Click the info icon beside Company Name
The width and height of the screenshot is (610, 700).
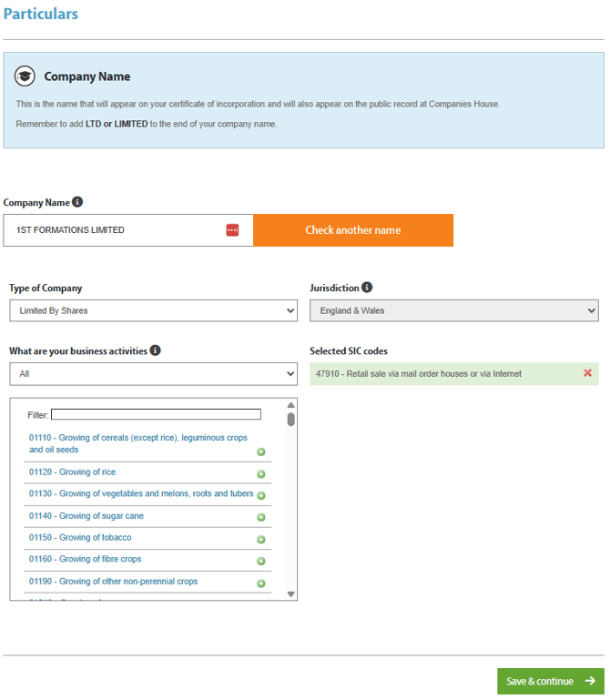pyautogui.click(x=77, y=202)
